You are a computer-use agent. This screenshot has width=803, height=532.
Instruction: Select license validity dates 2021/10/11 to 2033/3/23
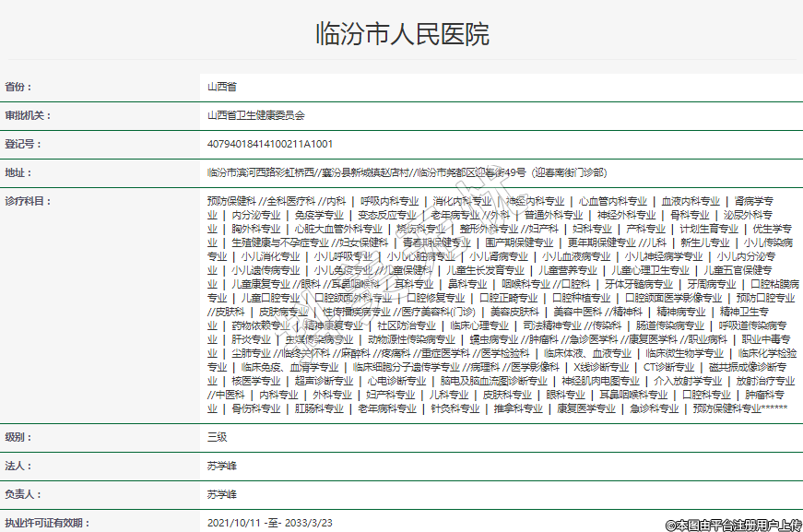point(270,523)
